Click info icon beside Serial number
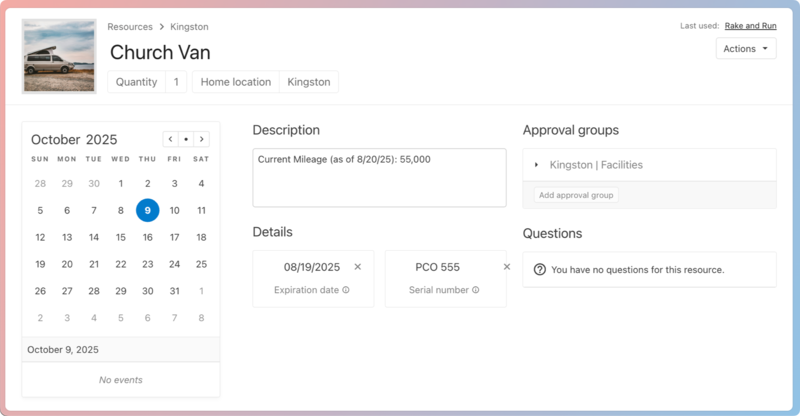Image resolution: width=800 pixels, height=416 pixels. (x=476, y=290)
